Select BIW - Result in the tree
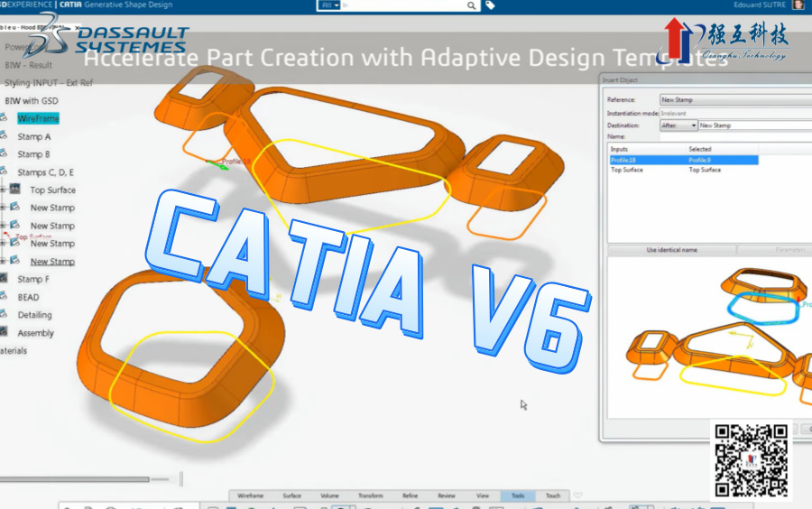 point(29,65)
